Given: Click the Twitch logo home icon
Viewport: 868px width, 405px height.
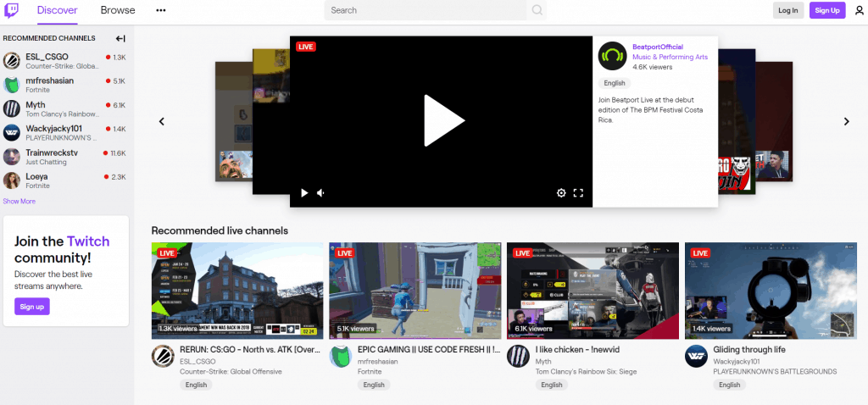Looking at the screenshot, I should click(12, 10).
